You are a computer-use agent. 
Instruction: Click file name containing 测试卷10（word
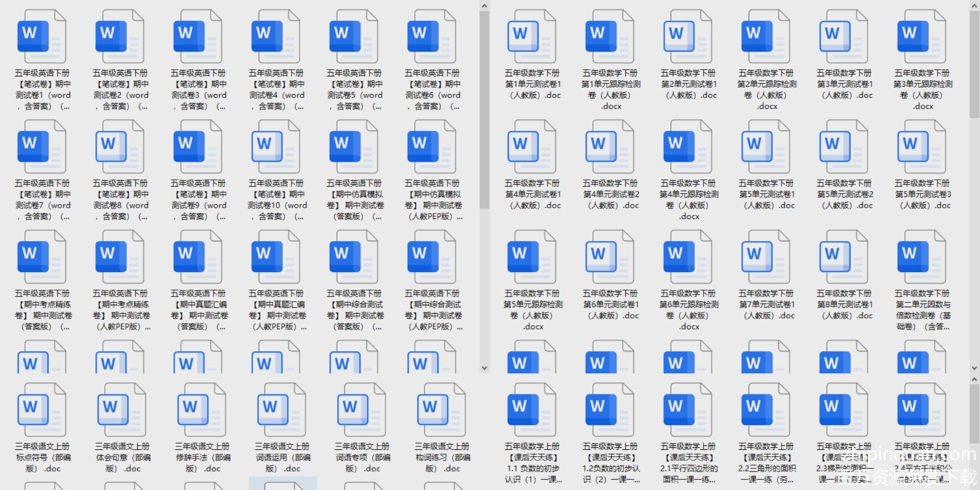[x=277, y=200]
